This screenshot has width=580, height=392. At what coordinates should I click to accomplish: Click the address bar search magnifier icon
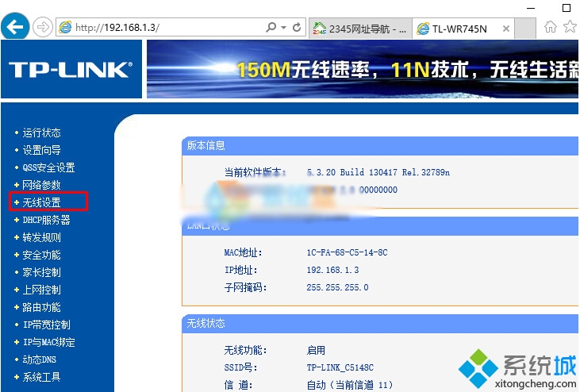(x=271, y=27)
